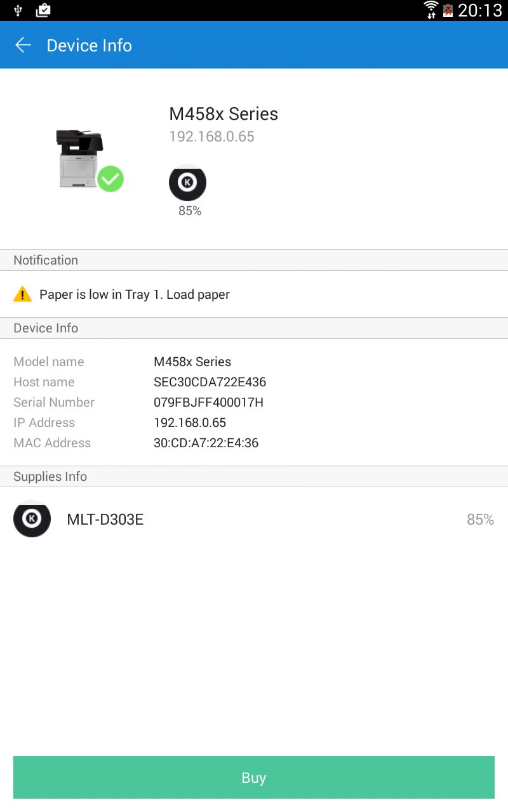Tap the host name SEC30CDA722E436
The height and width of the screenshot is (812, 508).
coord(210,382)
